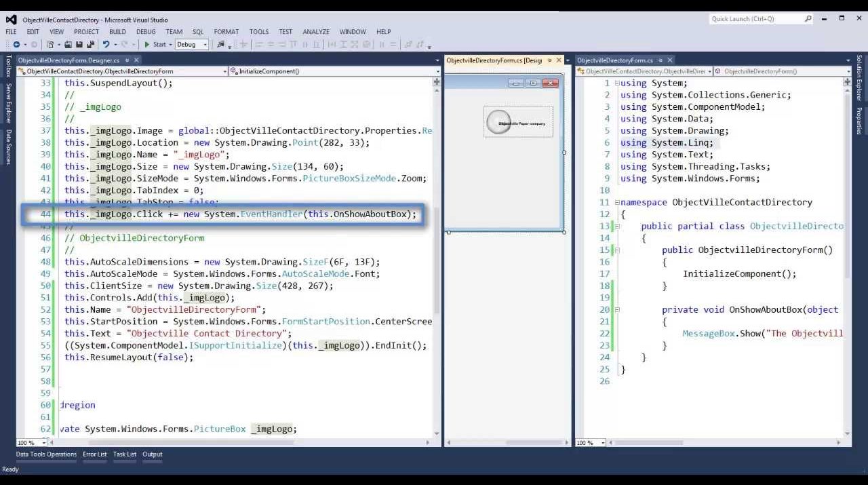The width and height of the screenshot is (868, 485).
Task: Click the Navigate Backward toolbar icon
Action: 16,45
